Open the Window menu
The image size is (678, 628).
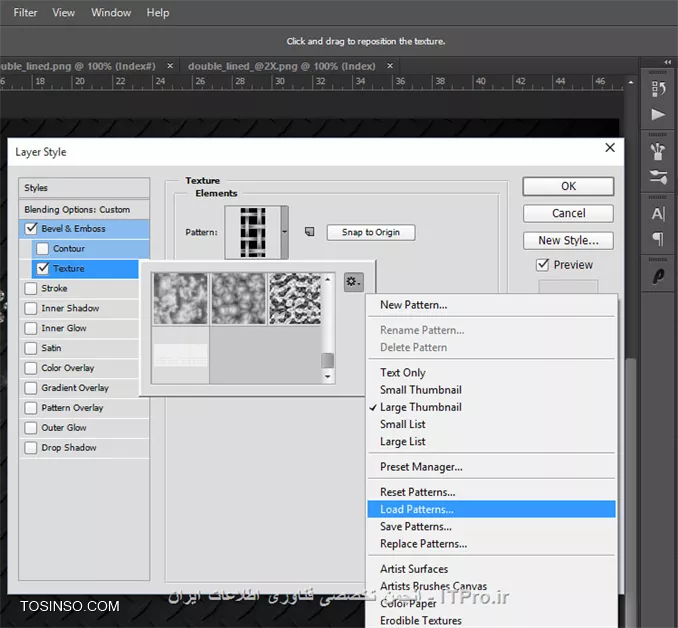point(111,13)
